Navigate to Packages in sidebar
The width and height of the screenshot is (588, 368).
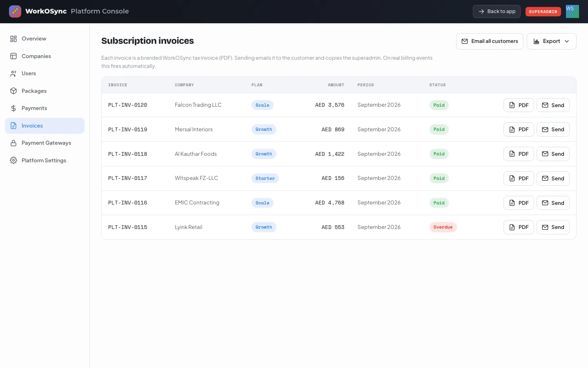tap(45, 91)
